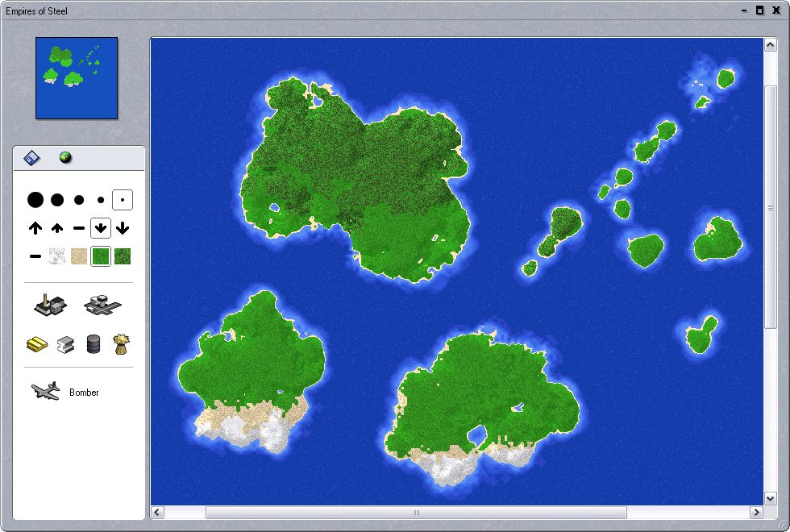Select the largest brush size circle
Image resolution: width=790 pixels, height=532 pixels.
pos(35,199)
